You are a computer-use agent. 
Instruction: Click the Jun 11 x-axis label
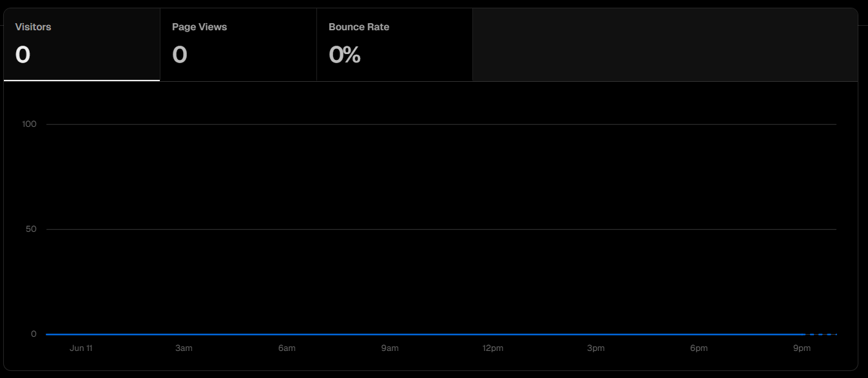81,348
